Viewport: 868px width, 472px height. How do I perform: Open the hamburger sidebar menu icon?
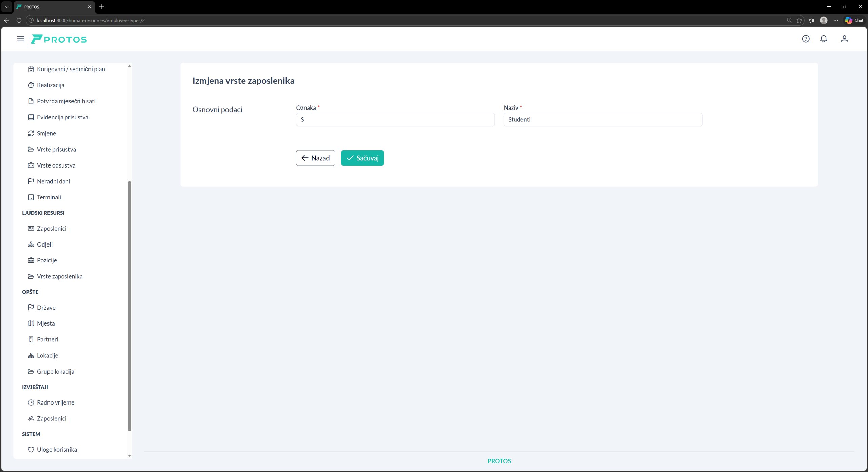[21, 39]
